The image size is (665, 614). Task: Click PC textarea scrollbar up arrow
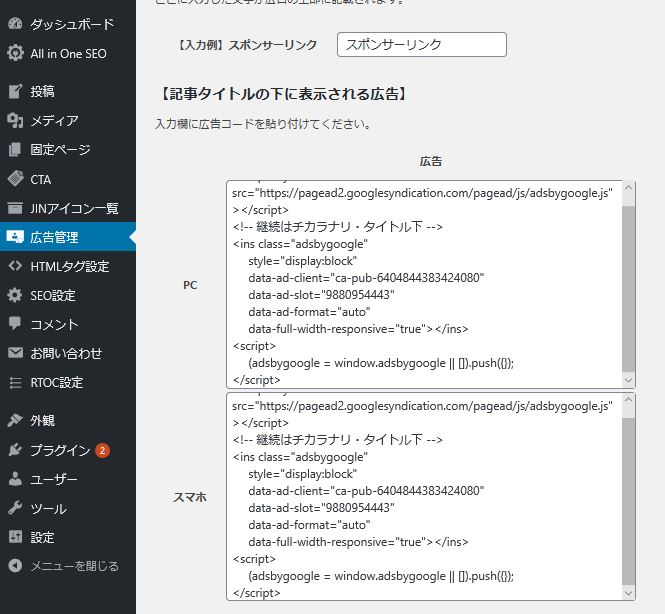tap(629, 187)
